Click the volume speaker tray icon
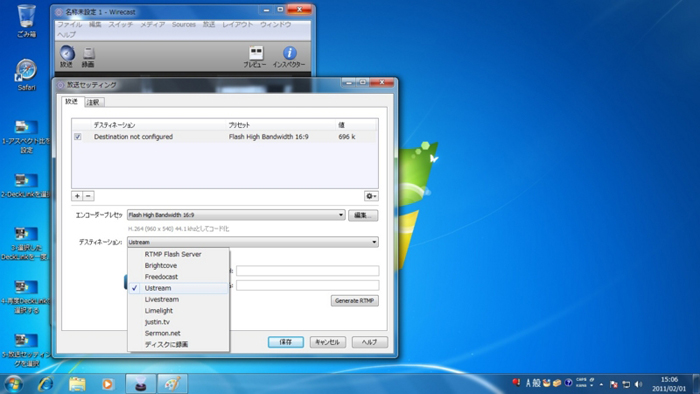700x394 pixels. click(x=638, y=384)
